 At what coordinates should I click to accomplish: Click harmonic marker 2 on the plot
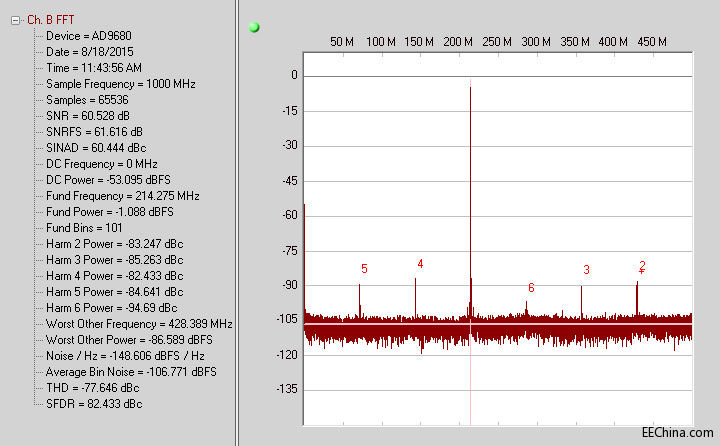point(642,266)
